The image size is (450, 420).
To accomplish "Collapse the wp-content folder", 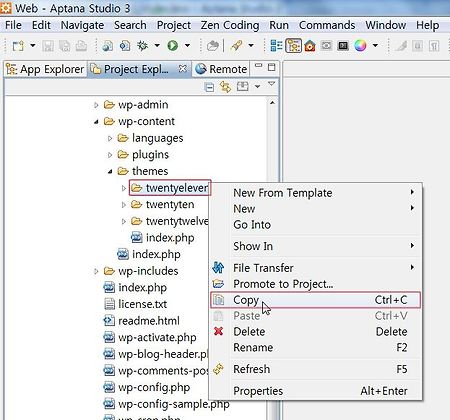I will (96, 122).
